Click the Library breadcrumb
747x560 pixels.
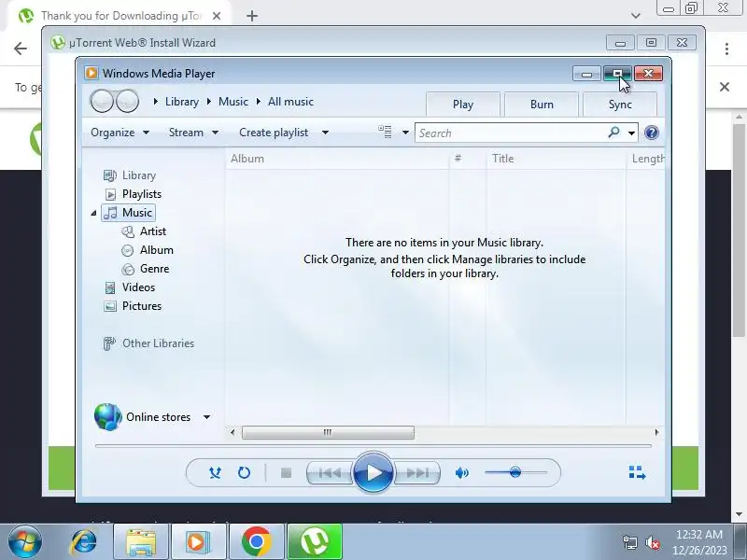click(182, 102)
